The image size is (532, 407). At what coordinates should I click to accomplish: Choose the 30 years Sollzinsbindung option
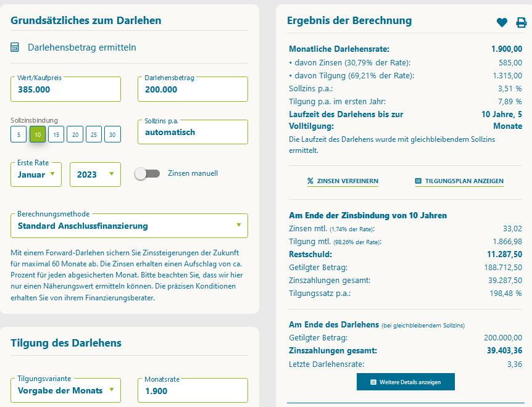pyautogui.click(x=112, y=134)
